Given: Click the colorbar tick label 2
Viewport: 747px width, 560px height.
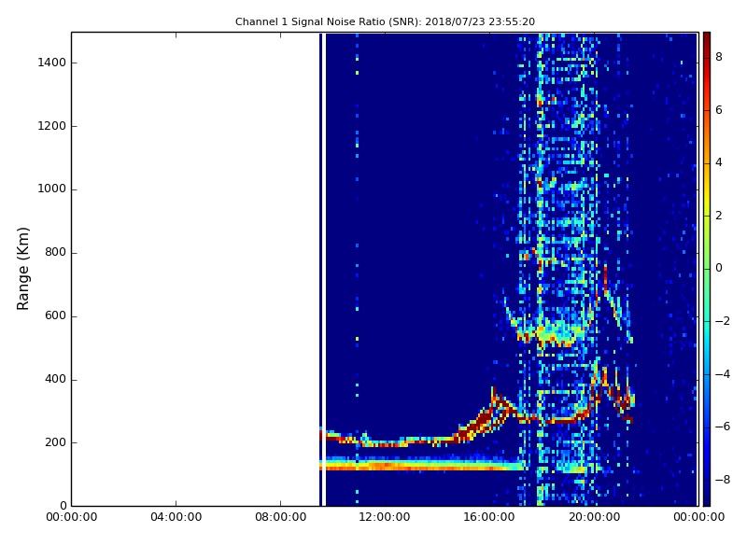Looking at the screenshot, I should pyautogui.click(x=719, y=216).
